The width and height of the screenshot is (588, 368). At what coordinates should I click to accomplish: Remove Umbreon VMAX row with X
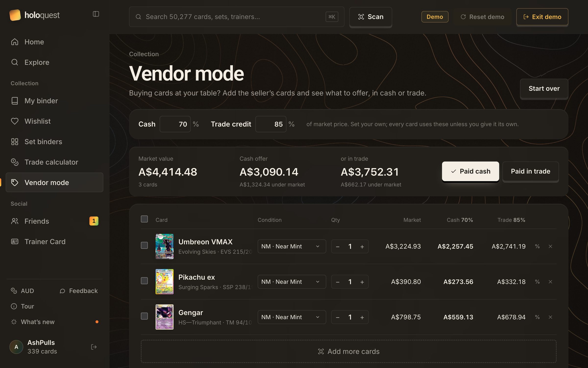pos(550,246)
